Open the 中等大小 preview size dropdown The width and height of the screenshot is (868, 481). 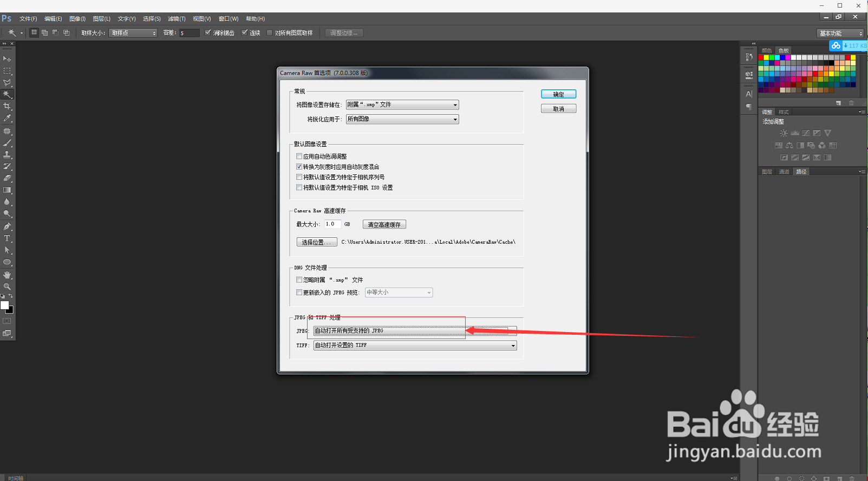[399, 292]
